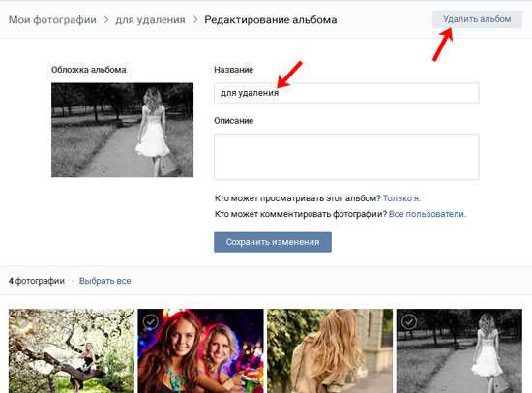Open the white dress park path thumbnail
Screen dimensions: 532x393
pyautogui.click(x=459, y=350)
